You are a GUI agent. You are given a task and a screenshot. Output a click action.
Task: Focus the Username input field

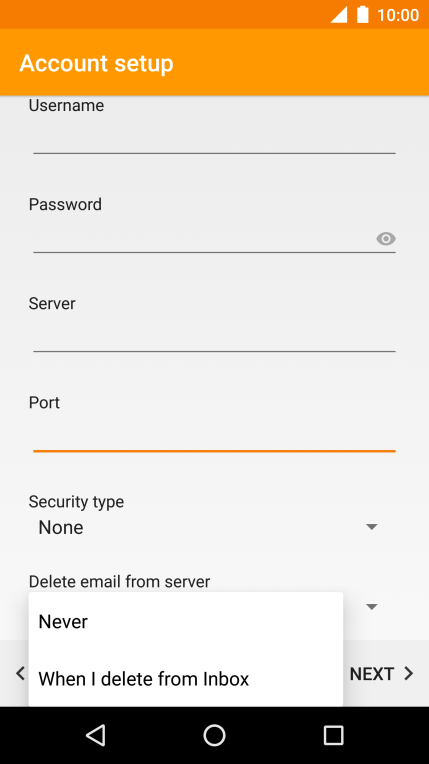[214, 137]
